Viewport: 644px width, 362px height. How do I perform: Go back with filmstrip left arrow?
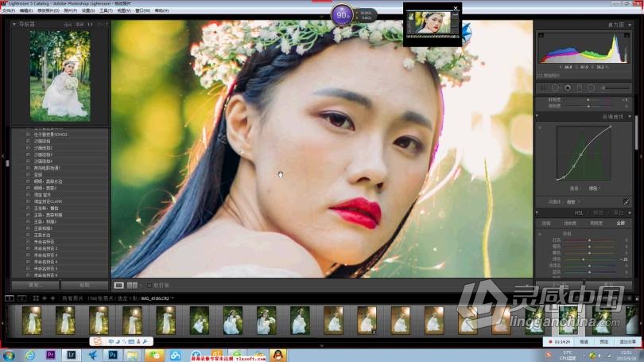(x=45, y=298)
